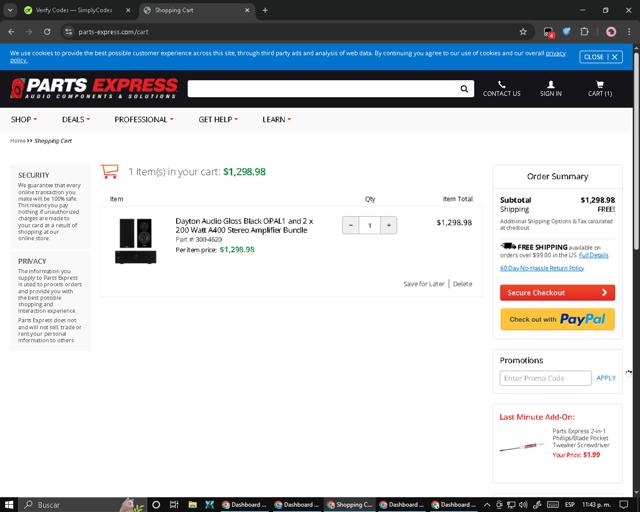640x512 pixels.
Task: Close the cookie banner
Action: 601,57
